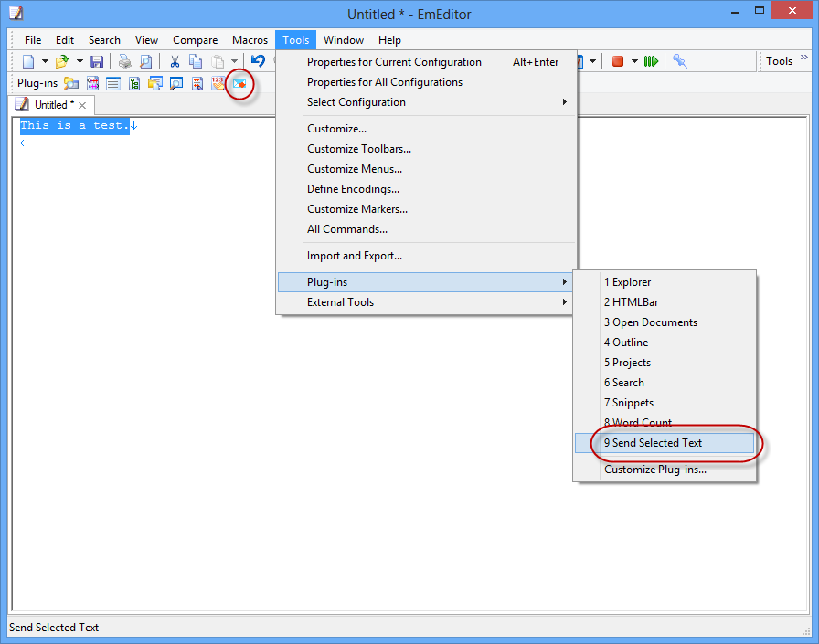Viewport: 819px width, 644px height.
Task: Click the Explorer plug-in folder icon
Action: (71, 83)
